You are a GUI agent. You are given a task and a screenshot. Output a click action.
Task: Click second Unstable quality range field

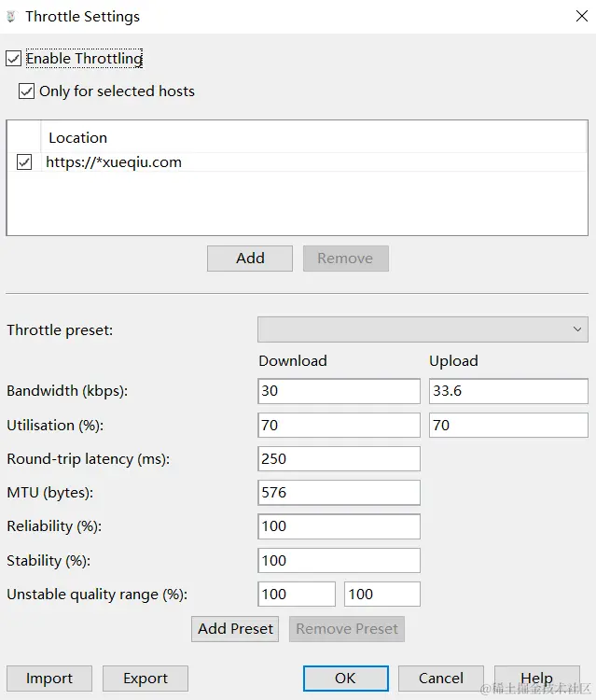click(x=381, y=595)
